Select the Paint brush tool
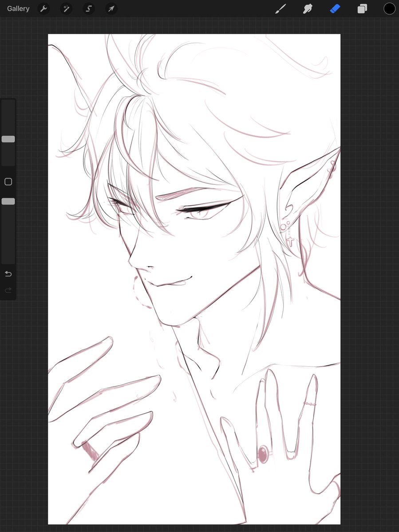The width and height of the screenshot is (399, 532). 280,8
